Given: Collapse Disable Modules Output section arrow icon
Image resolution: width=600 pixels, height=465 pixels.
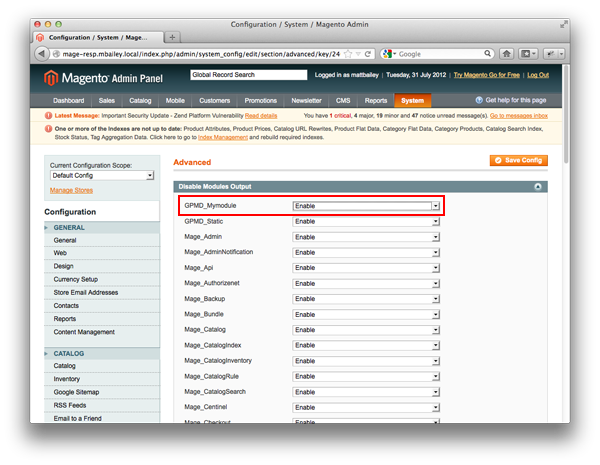Looking at the screenshot, I should coord(538,186).
